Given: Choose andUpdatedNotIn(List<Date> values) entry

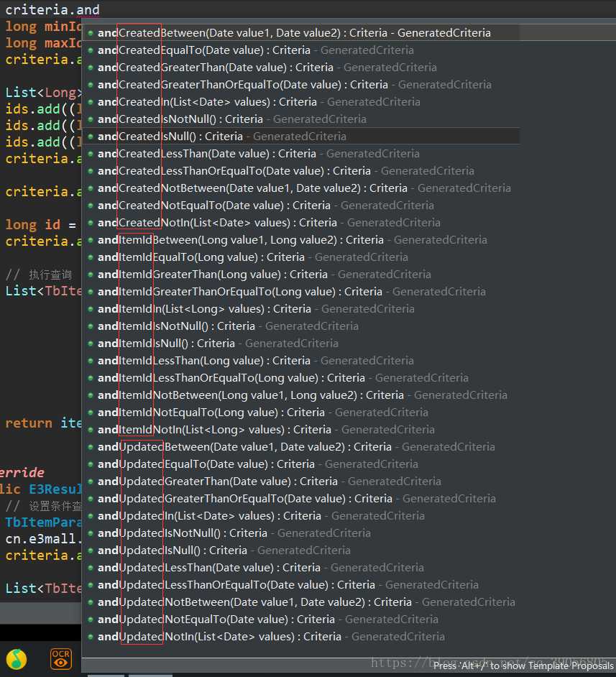Looking at the screenshot, I should (300, 637).
